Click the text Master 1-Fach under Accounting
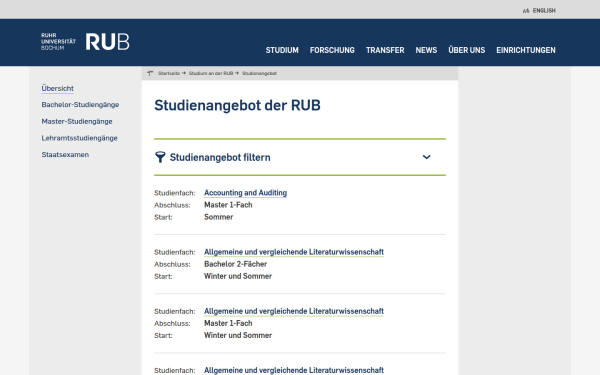 pos(228,205)
